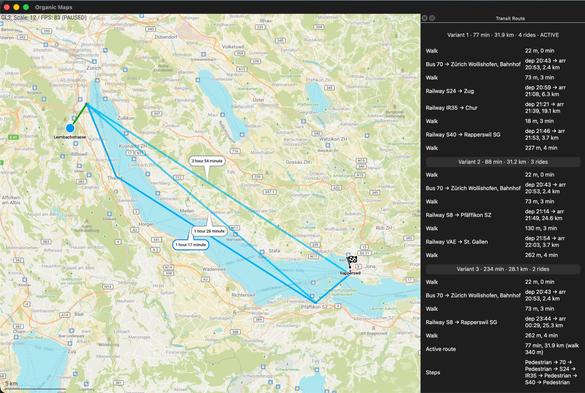Screen dimensions: 585x393
Task: Click the Railway IR35 → Chur row
Action: pyautogui.click(x=503, y=108)
